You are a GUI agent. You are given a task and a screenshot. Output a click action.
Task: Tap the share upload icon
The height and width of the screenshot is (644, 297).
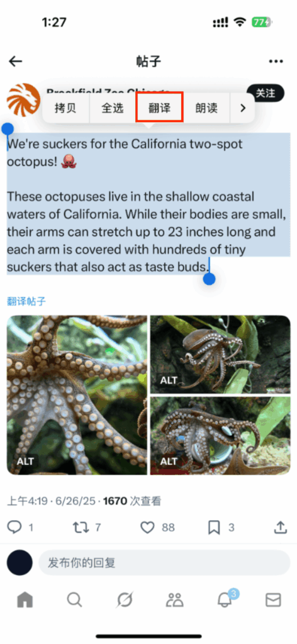[280, 528]
